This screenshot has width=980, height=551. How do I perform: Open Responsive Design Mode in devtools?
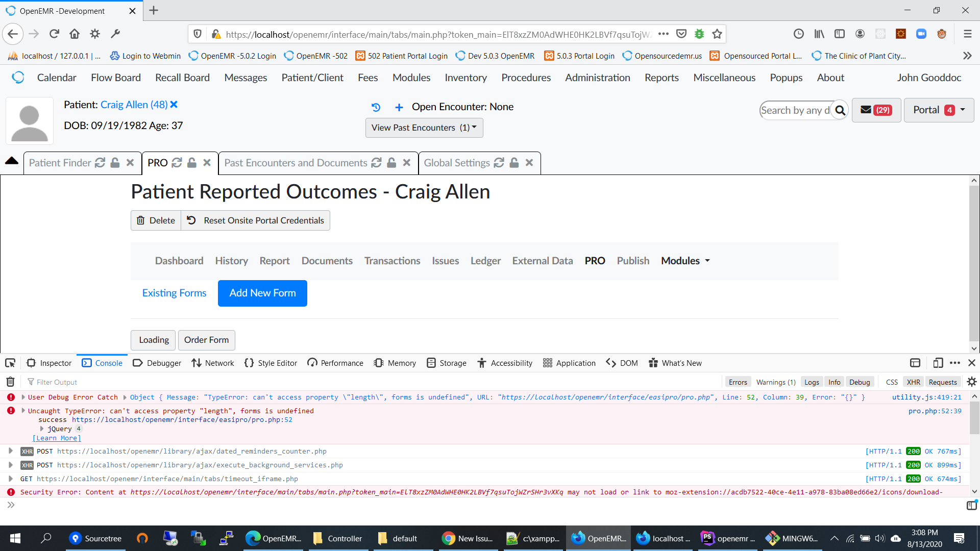938,363
